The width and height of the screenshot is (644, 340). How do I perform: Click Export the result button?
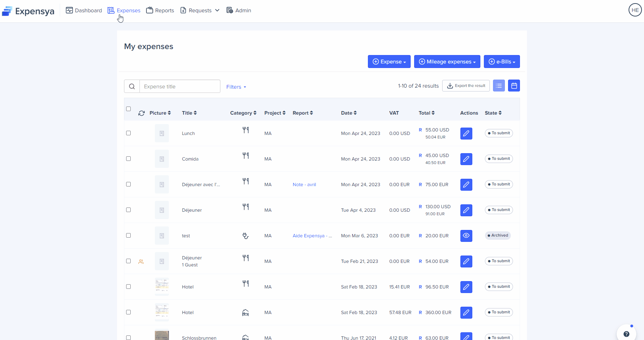click(x=466, y=86)
